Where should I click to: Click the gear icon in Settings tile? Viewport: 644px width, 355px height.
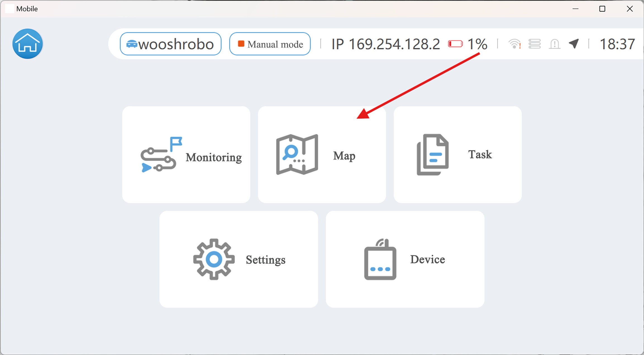pyautogui.click(x=214, y=259)
